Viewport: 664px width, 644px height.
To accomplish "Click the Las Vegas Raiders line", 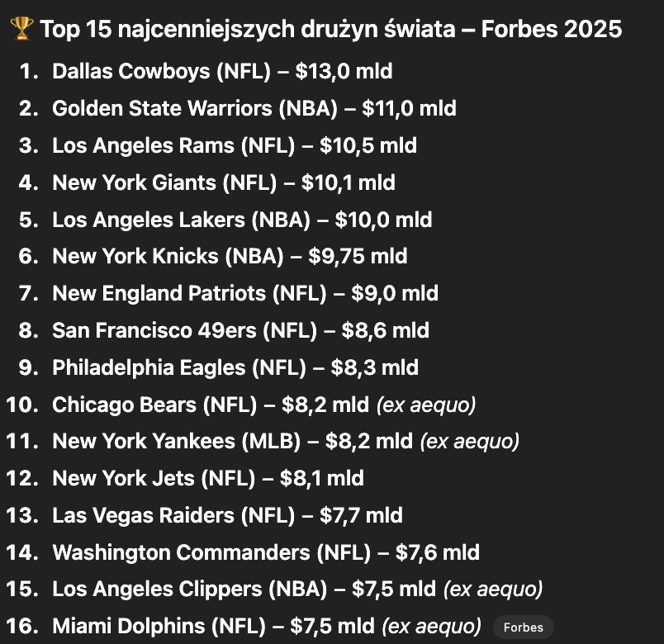I will pyautogui.click(x=227, y=515).
